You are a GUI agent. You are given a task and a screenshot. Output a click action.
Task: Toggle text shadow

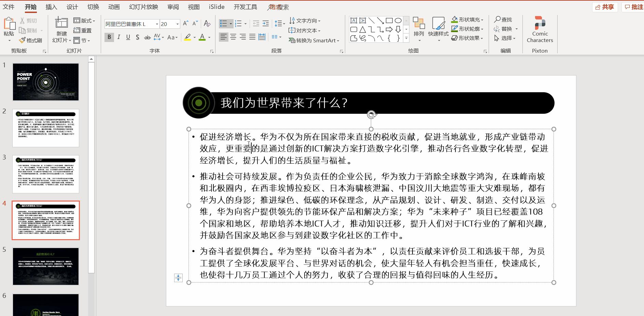coord(137,37)
